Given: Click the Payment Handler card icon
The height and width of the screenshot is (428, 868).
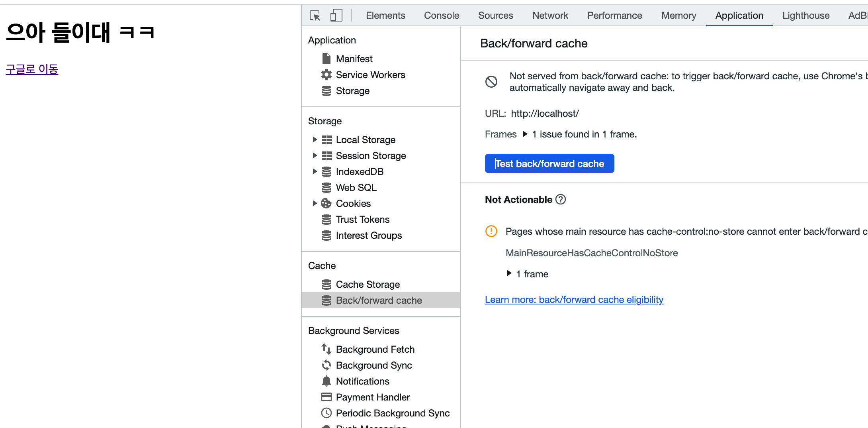Looking at the screenshot, I should coord(326,397).
